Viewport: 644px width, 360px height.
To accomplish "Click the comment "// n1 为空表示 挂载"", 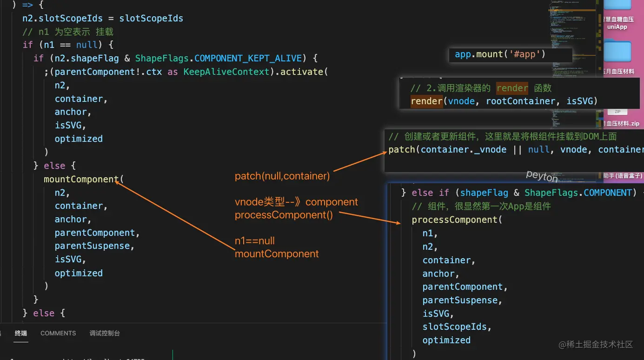I will 68,32.
